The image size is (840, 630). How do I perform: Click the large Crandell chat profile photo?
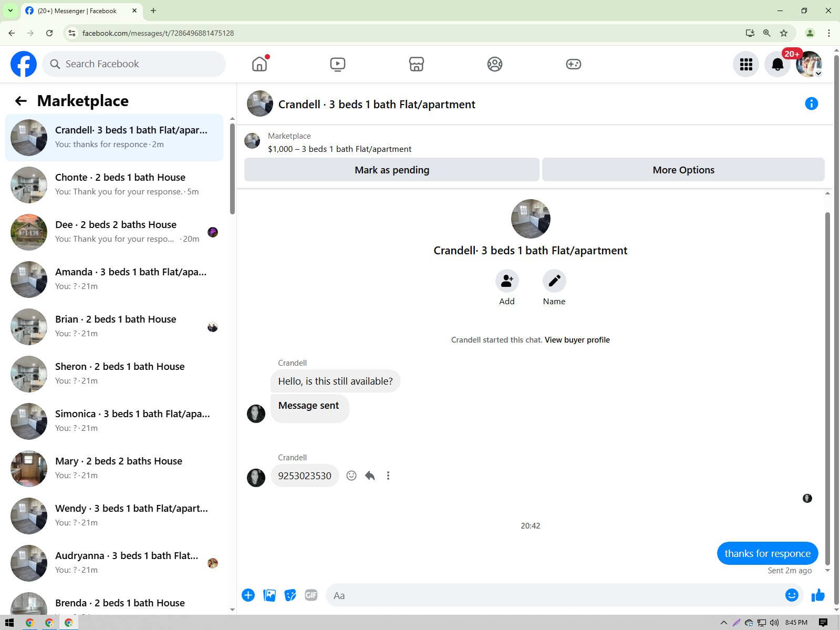531,219
